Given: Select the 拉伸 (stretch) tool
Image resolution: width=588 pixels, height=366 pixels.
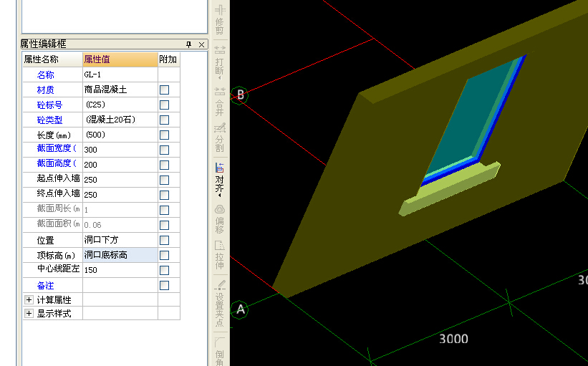Looking at the screenshot, I should 220,255.
